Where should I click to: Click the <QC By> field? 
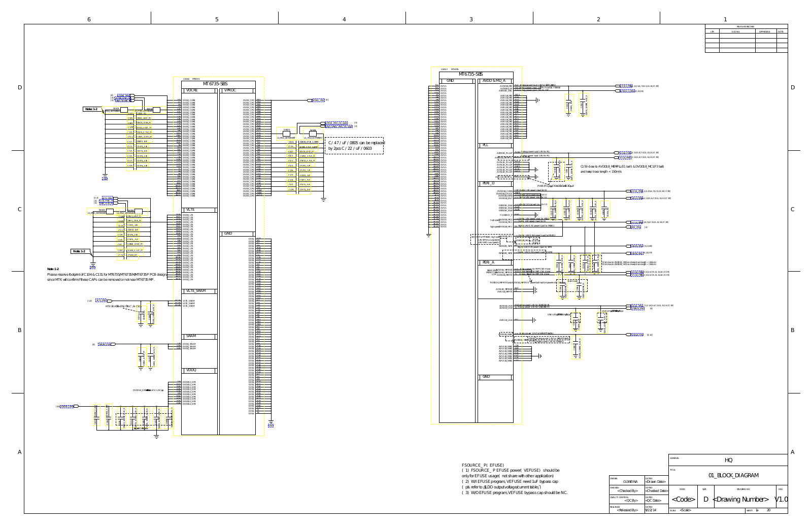[x=631, y=501]
